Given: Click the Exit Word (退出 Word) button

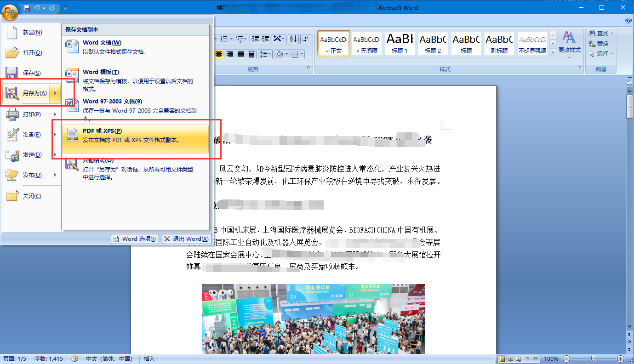Looking at the screenshot, I should (x=187, y=239).
